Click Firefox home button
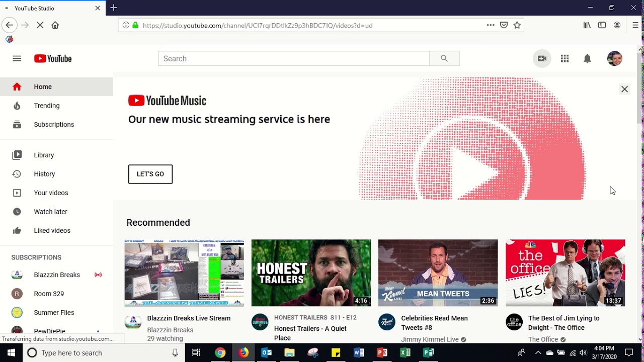The width and height of the screenshot is (644, 362). [55, 25]
